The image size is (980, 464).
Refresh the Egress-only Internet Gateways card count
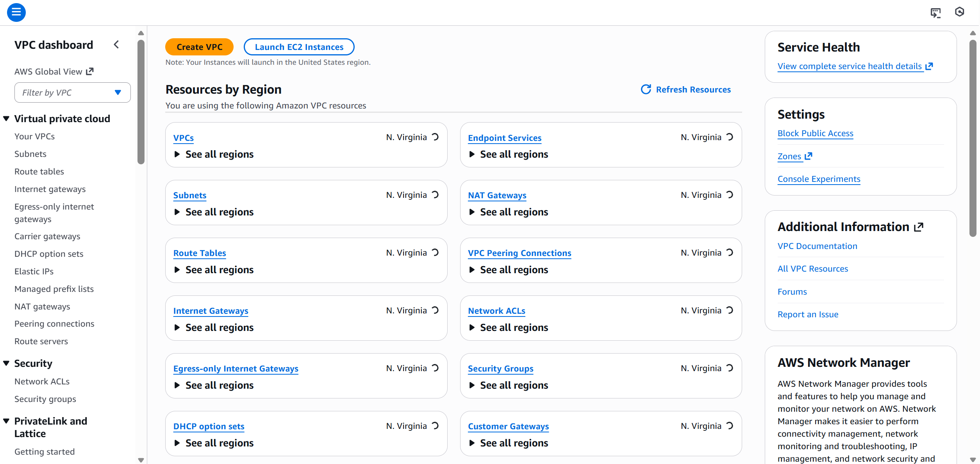point(435,368)
